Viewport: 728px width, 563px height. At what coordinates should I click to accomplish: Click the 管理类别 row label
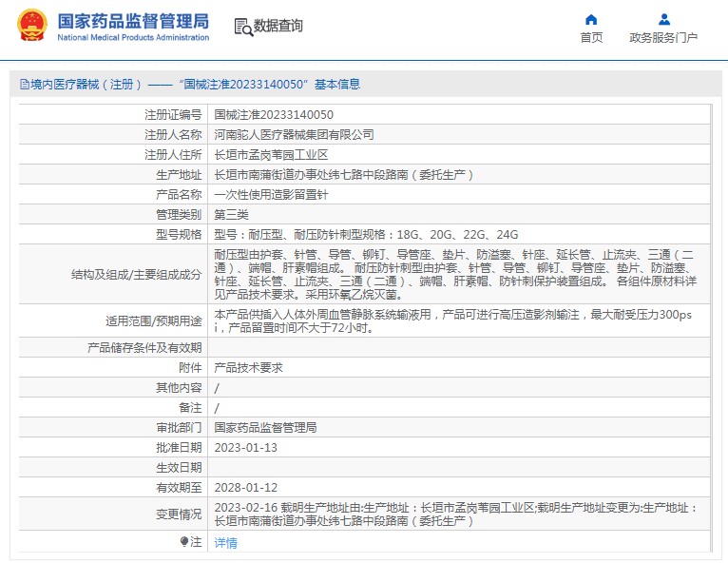tap(179, 215)
